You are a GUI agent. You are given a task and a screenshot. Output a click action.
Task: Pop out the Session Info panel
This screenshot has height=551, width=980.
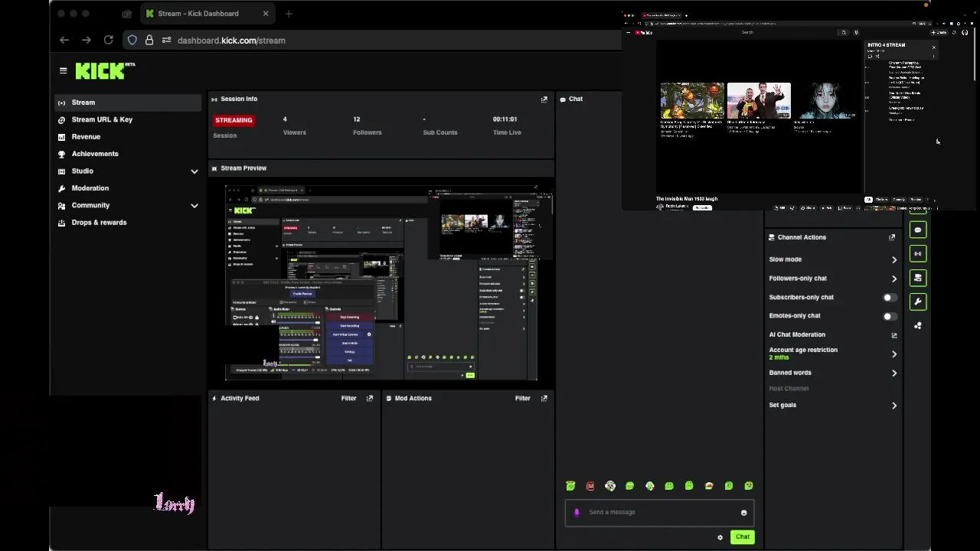[x=544, y=99]
